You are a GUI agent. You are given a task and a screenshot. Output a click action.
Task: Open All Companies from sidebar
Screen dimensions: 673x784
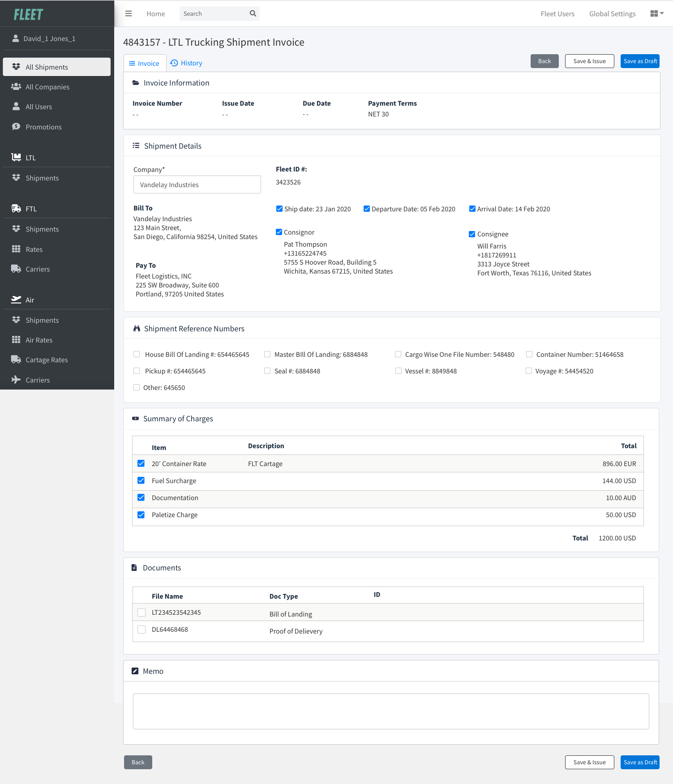(47, 87)
